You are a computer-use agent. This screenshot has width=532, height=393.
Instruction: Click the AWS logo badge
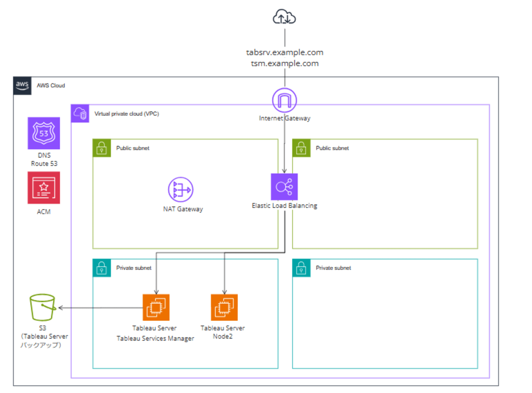click(22, 86)
